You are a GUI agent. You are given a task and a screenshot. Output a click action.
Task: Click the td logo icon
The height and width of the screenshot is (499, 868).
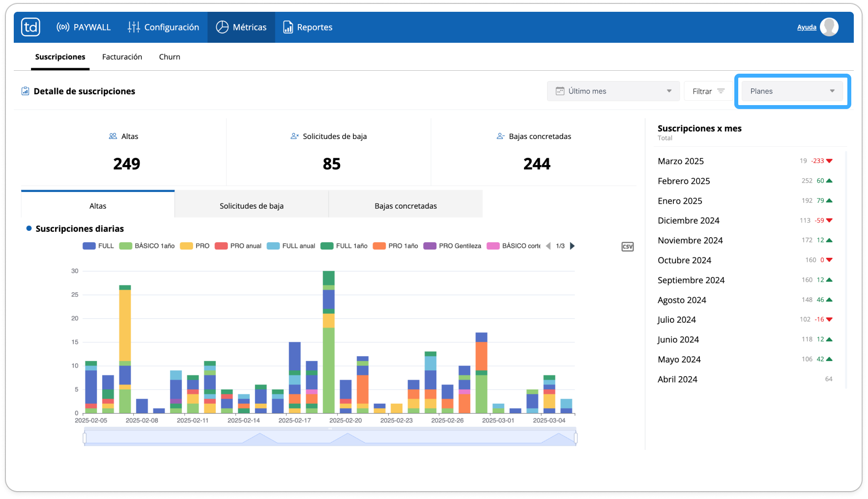(x=30, y=27)
